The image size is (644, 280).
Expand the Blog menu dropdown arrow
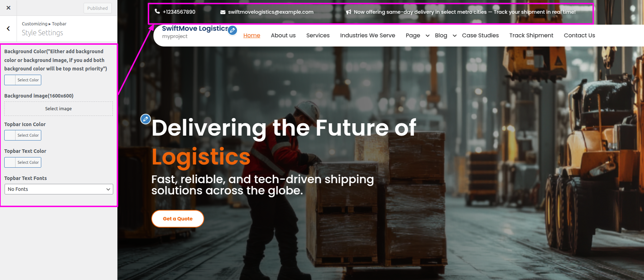(455, 36)
